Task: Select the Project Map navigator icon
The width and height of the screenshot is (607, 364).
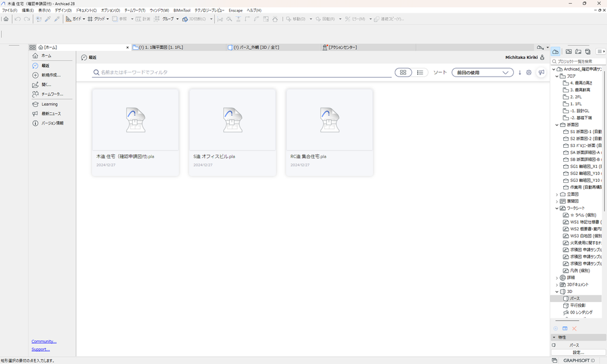Action: [555, 52]
